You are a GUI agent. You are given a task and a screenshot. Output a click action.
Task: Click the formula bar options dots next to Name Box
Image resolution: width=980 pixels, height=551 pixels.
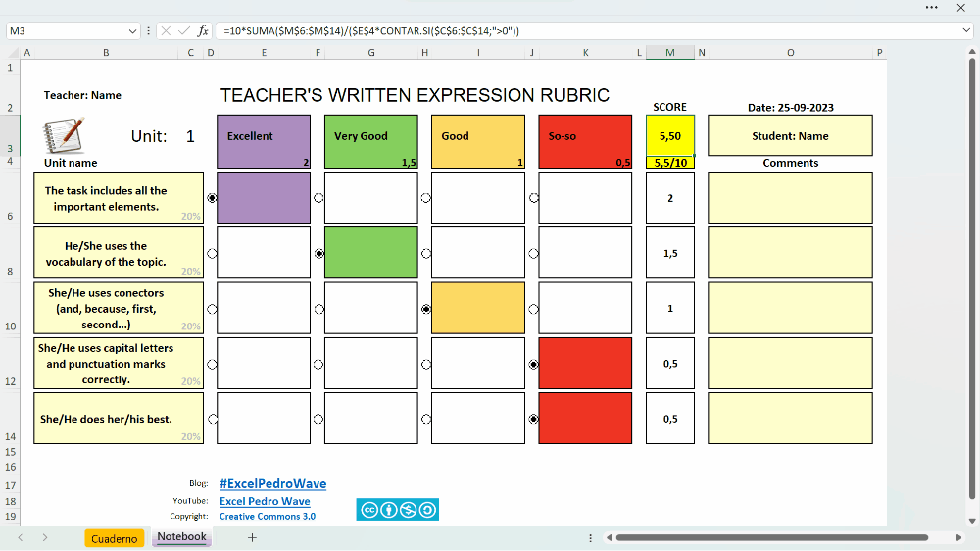coord(148,30)
